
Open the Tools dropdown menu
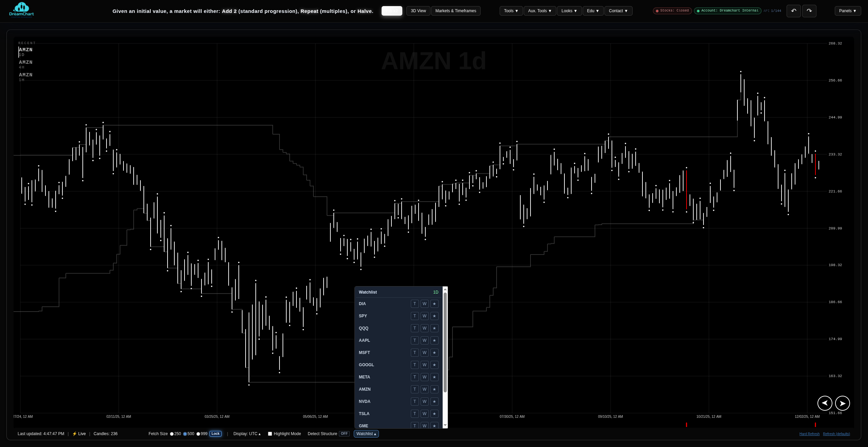point(511,11)
